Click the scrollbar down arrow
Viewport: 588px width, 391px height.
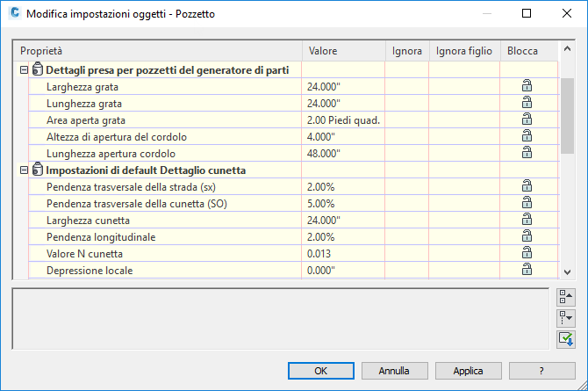567,272
